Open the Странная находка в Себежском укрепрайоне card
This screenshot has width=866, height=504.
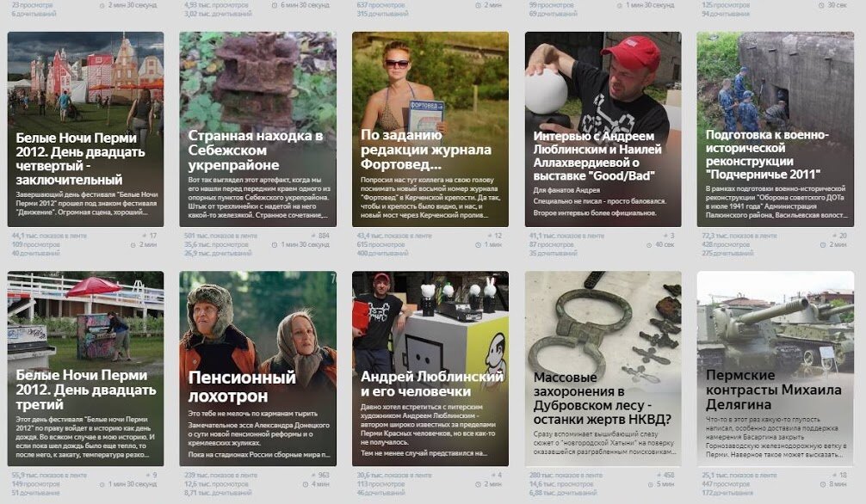tap(258, 129)
